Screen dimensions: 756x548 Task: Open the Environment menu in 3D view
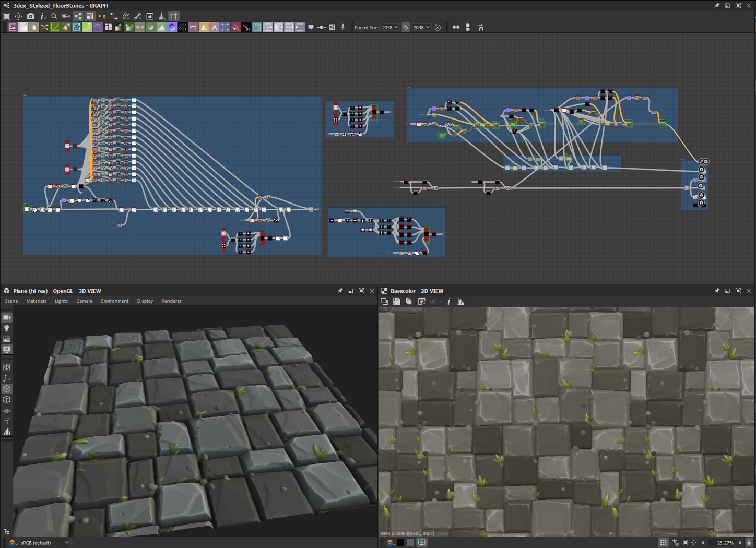114,301
